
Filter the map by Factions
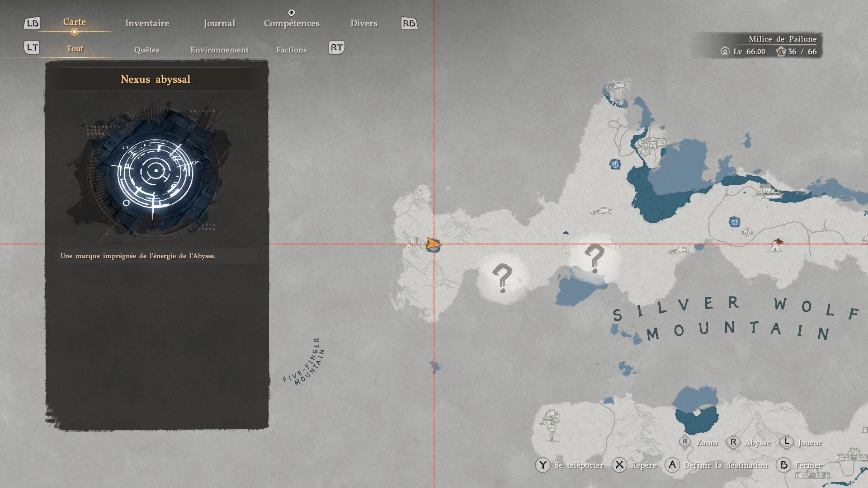pyautogui.click(x=291, y=50)
